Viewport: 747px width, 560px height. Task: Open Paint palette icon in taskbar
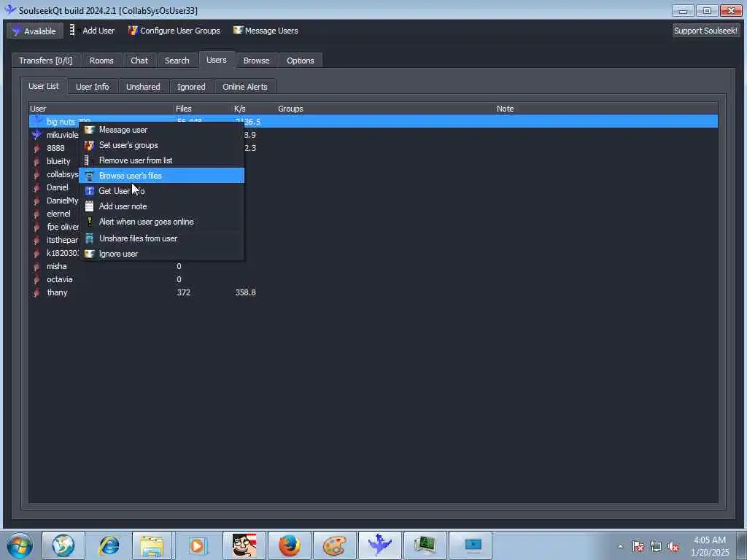[x=334, y=545]
